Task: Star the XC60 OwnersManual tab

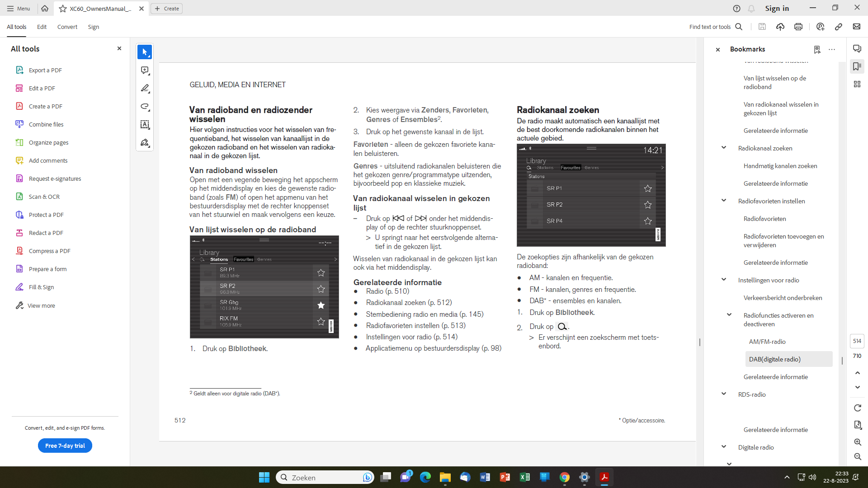Action: (x=63, y=9)
